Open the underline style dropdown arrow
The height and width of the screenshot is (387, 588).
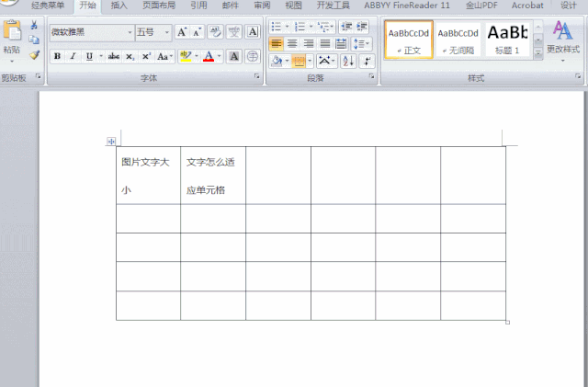100,56
